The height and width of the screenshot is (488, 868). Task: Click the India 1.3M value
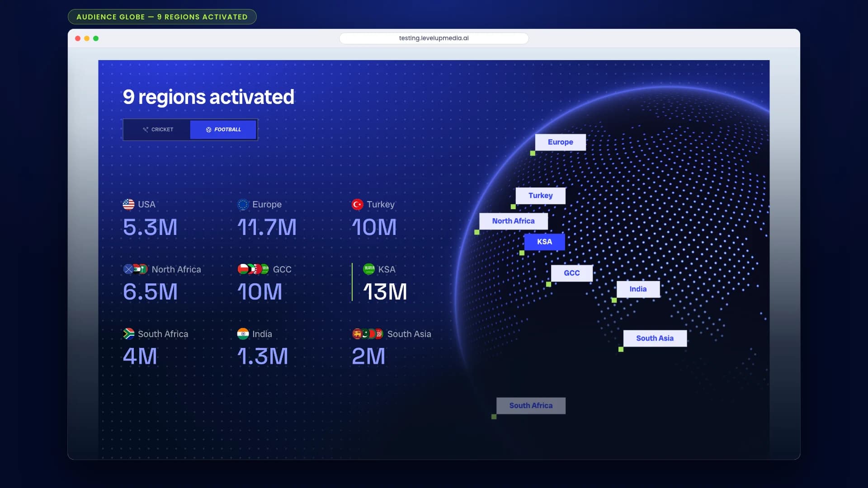[263, 357]
